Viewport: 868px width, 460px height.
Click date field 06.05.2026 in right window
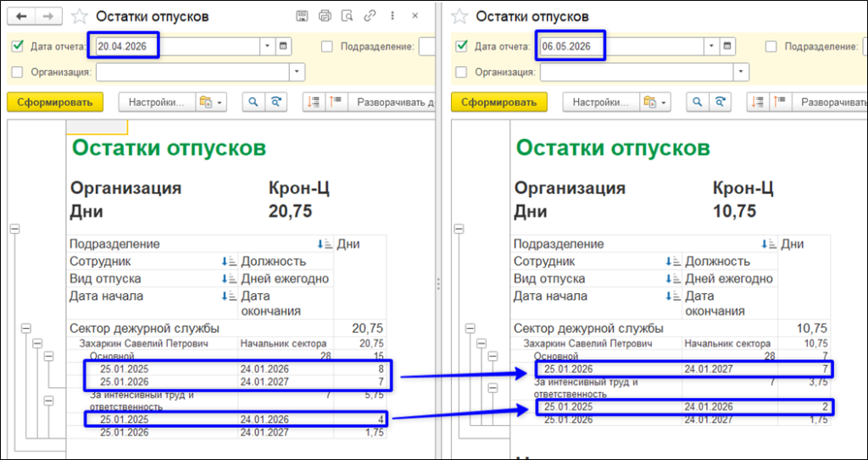(621, 47)
